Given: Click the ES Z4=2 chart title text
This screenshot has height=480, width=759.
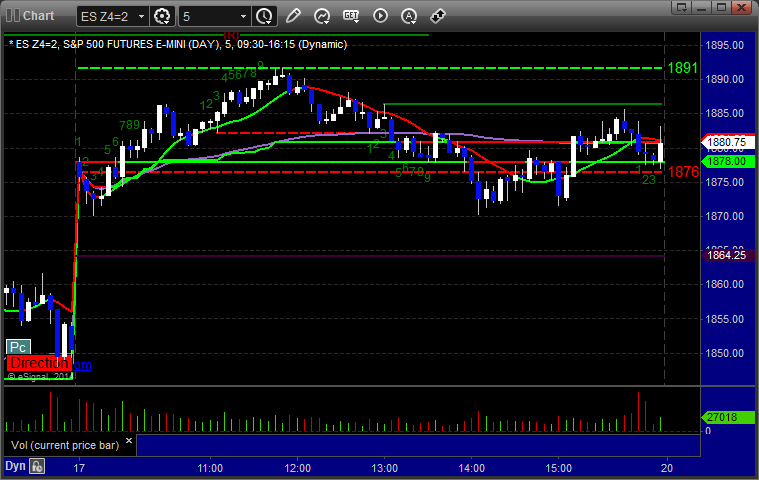Looking at the screenshot, I should (178, 45).
